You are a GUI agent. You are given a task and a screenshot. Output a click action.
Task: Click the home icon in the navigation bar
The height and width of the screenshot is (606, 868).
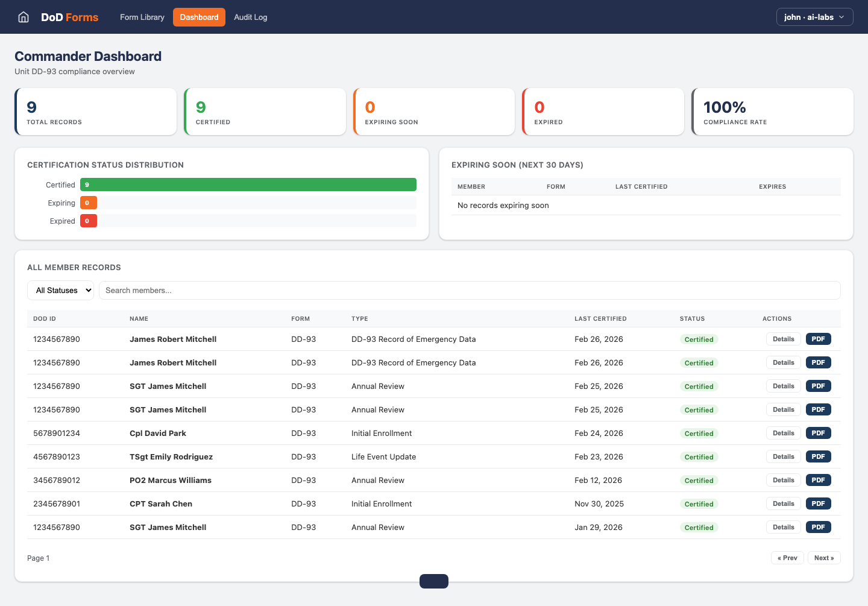coord(23,17)
